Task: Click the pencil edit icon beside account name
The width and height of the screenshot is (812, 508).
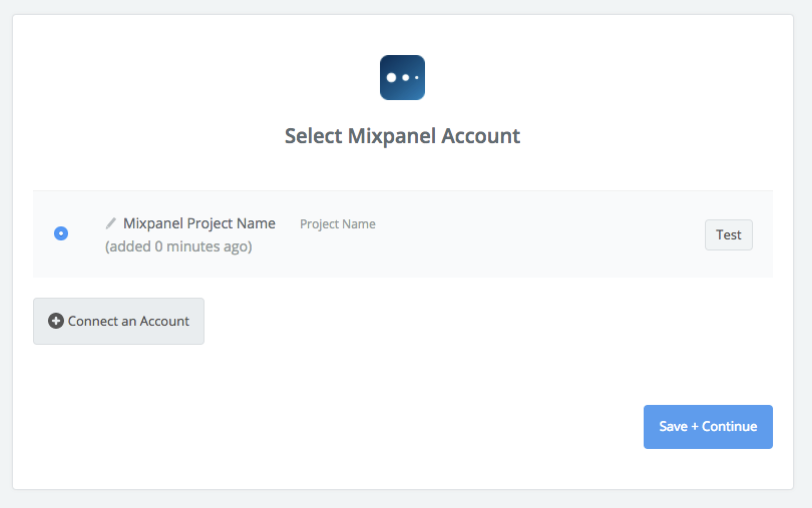Action: click(111, 223)
